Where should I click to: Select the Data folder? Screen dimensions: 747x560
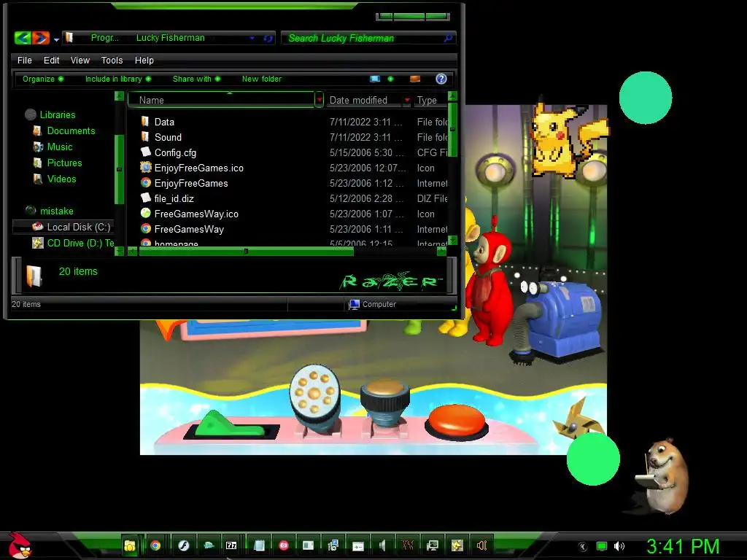164,122
